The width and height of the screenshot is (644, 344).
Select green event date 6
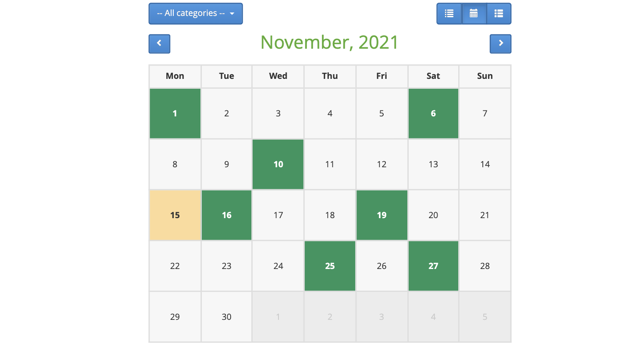click(x=433, y=113)
